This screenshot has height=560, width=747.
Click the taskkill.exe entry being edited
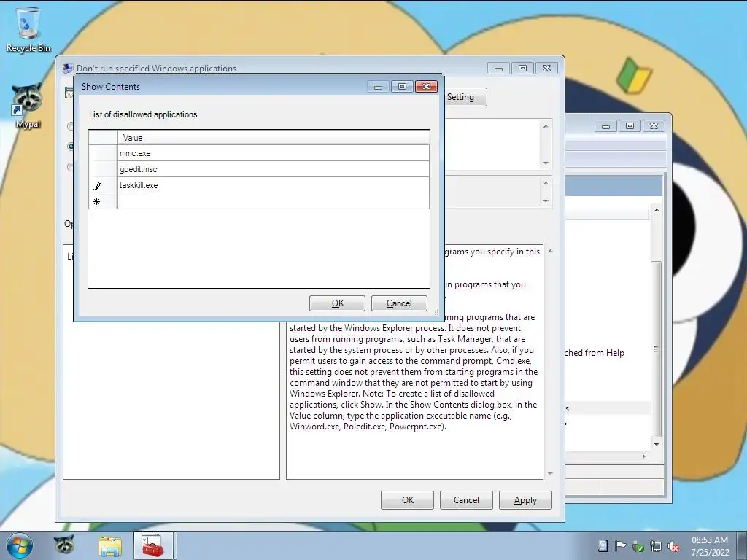(274, 185)
